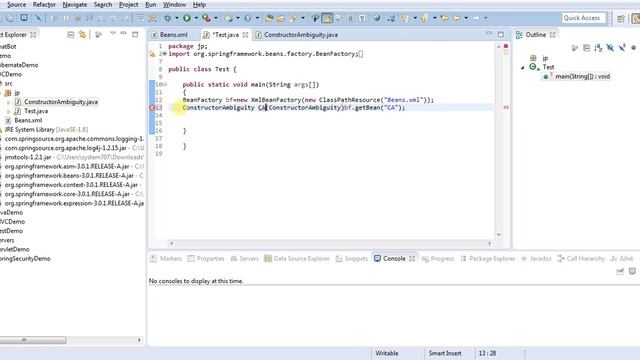The width and height of the screenshot is (640, 360).
Task: Select the jp package in Project Explorer
Action: click(17, 93)
